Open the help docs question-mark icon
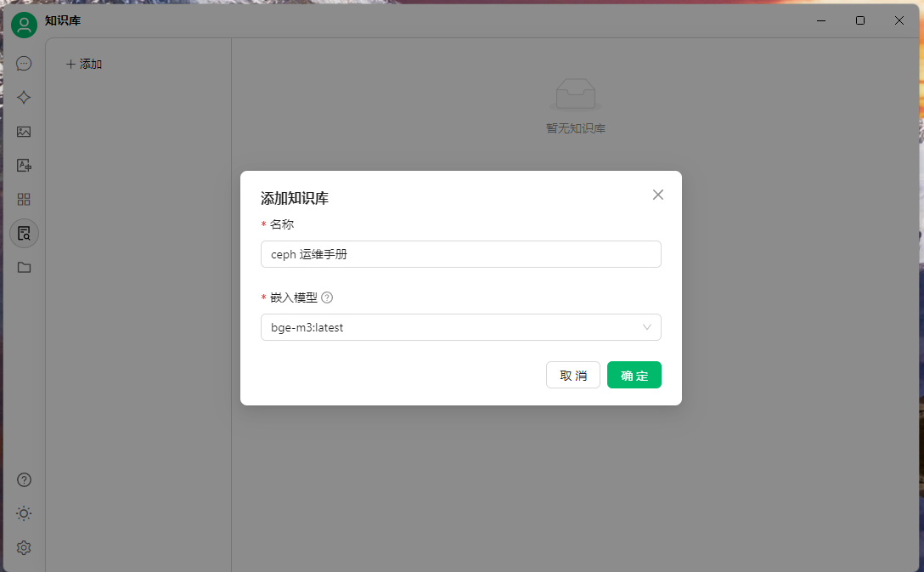The image size is (924, 572). 24,480
